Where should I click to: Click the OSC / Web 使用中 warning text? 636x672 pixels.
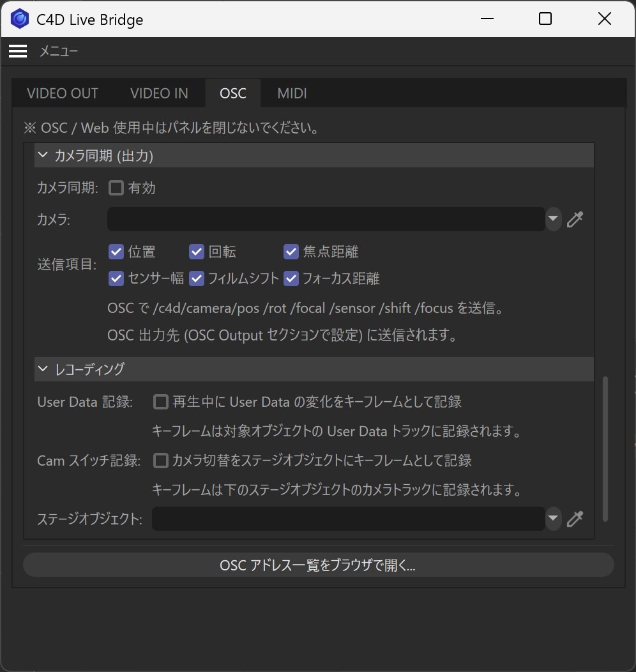[171, 128]
